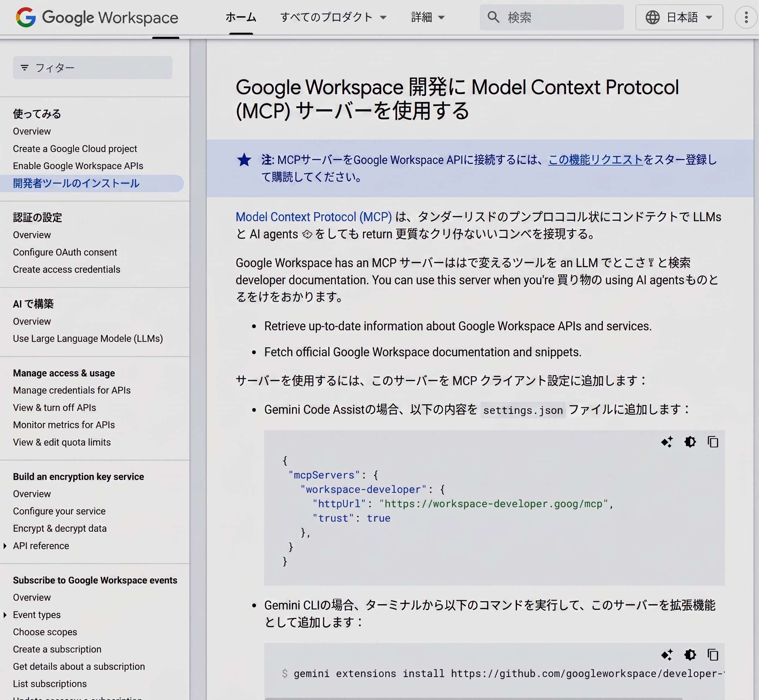Screen dimensions: 759x700
Task: Toggle dark theme on the settings.json code block
Action: [x=690, y=442]
